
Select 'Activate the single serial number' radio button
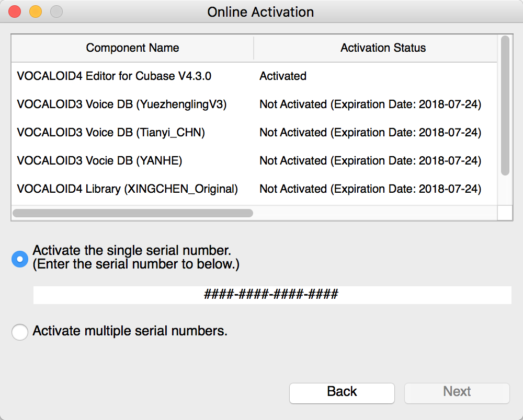click(20, 259)
